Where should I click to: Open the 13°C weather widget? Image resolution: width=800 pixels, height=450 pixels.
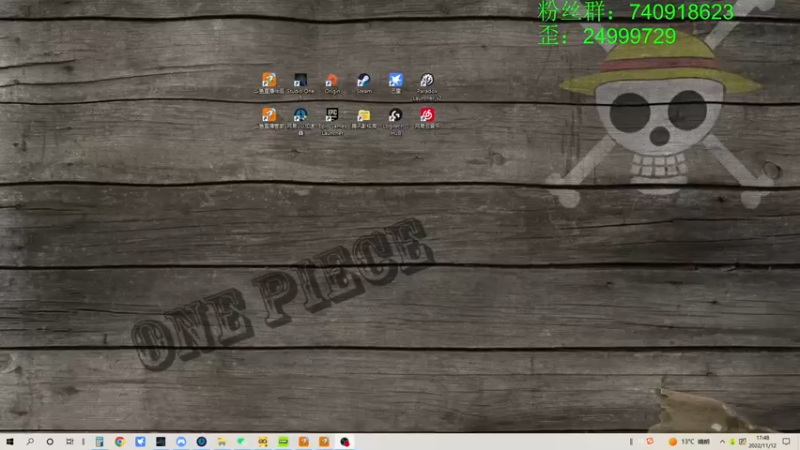click(689, 441)
